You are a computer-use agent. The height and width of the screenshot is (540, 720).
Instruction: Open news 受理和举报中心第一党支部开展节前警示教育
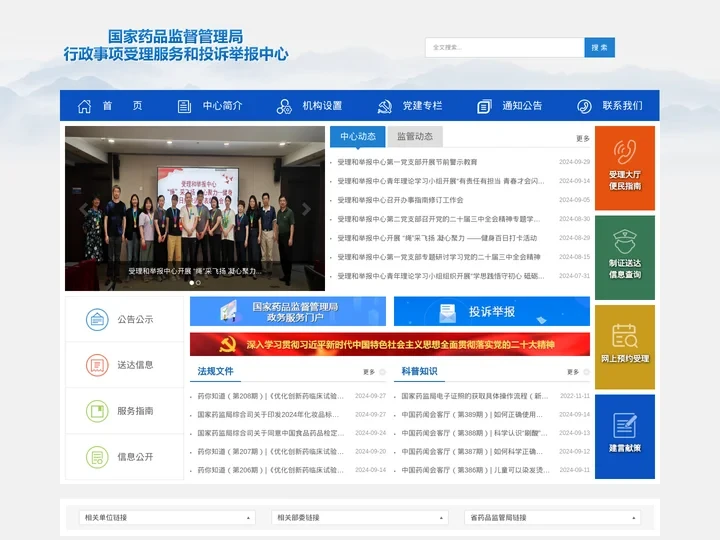[x=407, y=162]
